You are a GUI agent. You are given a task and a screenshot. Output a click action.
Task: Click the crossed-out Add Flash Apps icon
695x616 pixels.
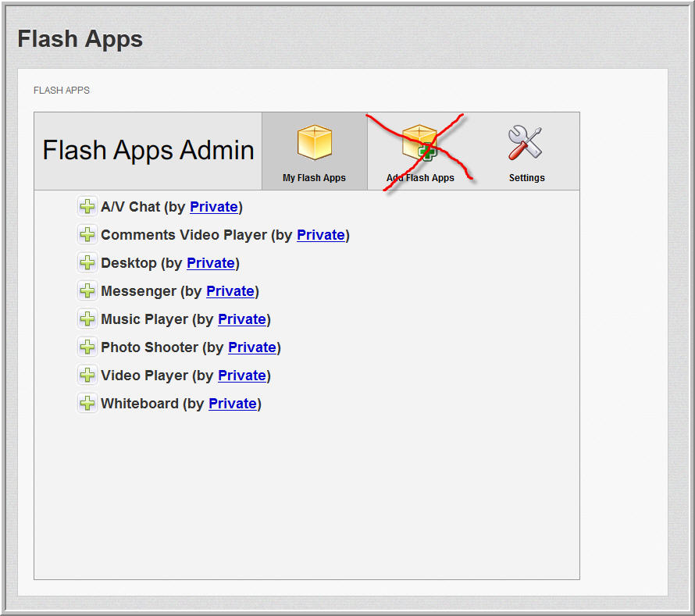tap(420, 144)
